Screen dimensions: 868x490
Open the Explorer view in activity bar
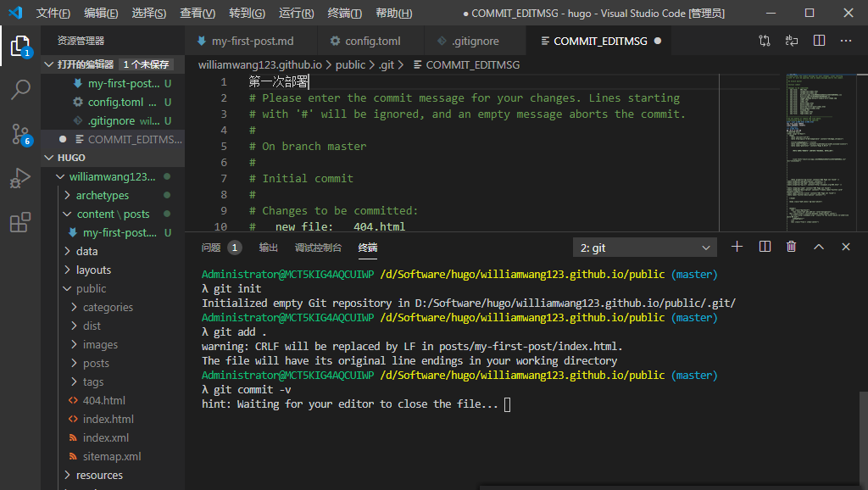[x=20, y=46]
